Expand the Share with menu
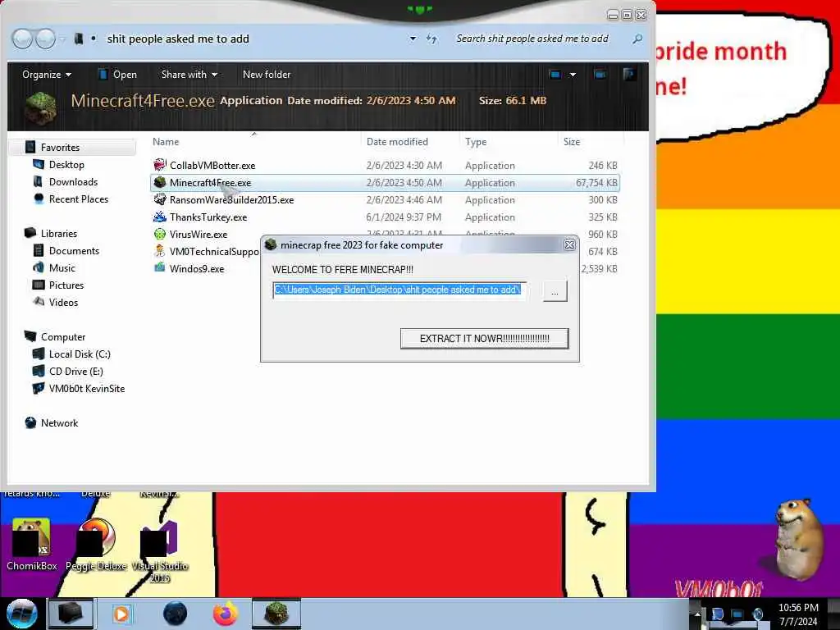Viewport: 840px width, 630px height. pos(189,75)
